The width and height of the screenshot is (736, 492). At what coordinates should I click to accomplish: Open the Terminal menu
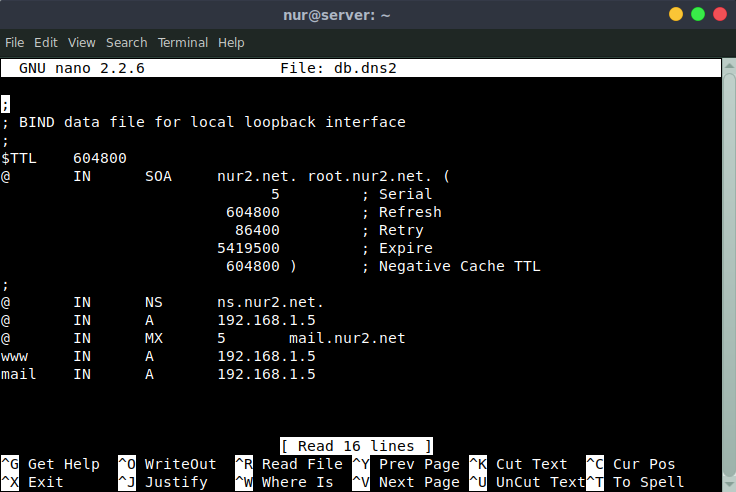pyautogui.click(x=183, y=43)
